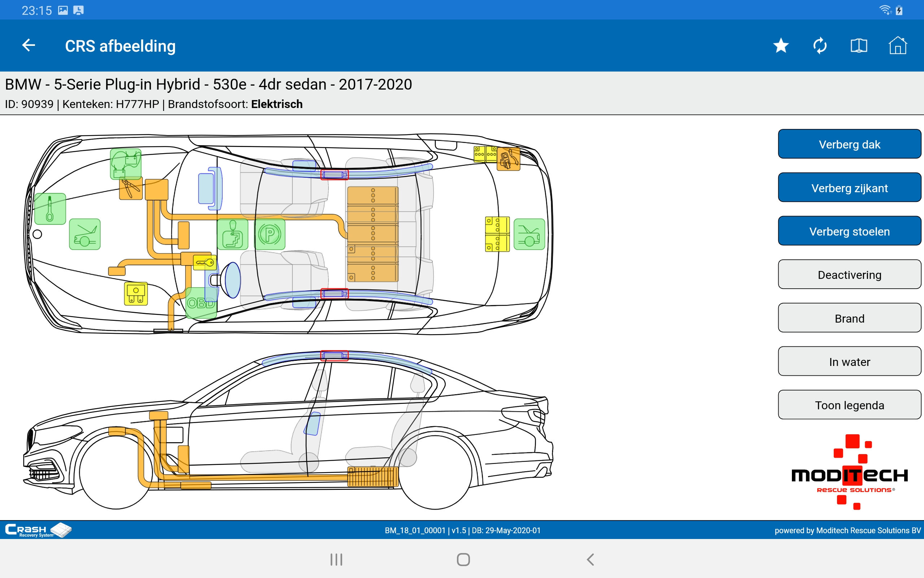Open the In water information
The image size is (924, 578).
pyautogui.click(x=850, y=361)
